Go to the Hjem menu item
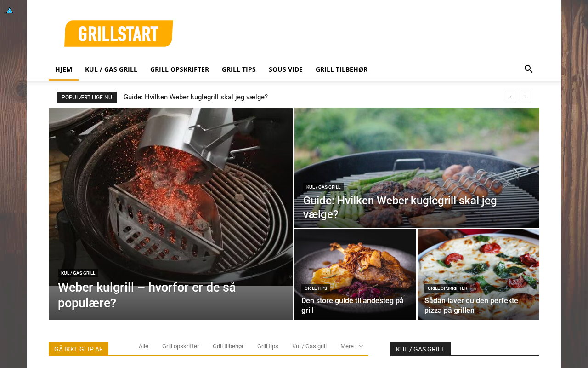 pyautogui.click(x=63, y=69)
